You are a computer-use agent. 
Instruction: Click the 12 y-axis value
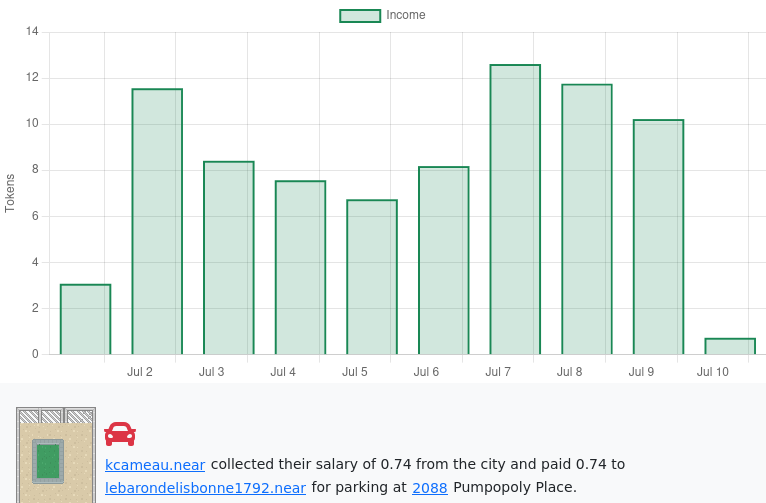click(32, 78)
